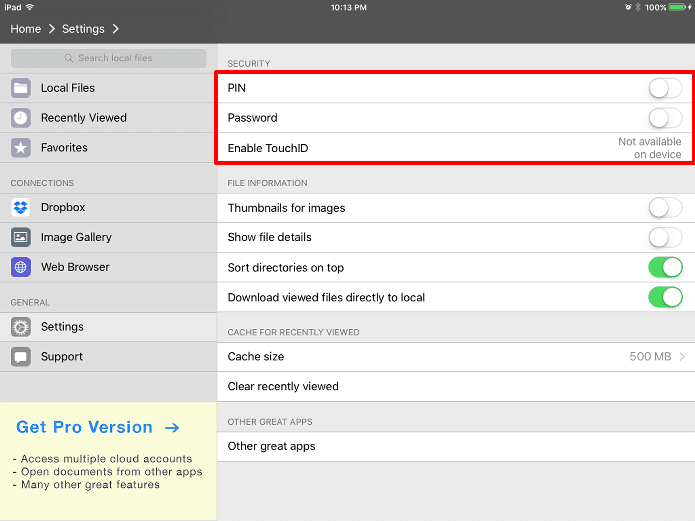The height and width of the screenshot is (521, 695).
Task: Tap the 500 MB cache value
Action: click(650, 356)
